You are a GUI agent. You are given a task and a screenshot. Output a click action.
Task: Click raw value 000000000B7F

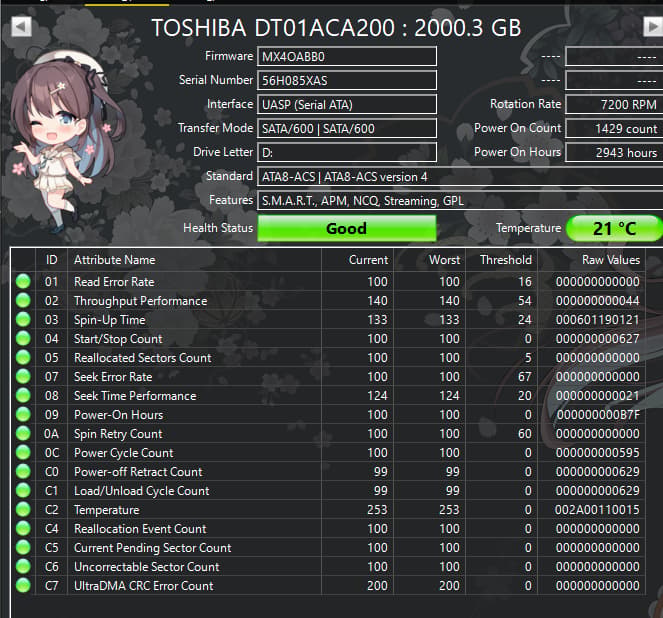click(598, 415)
